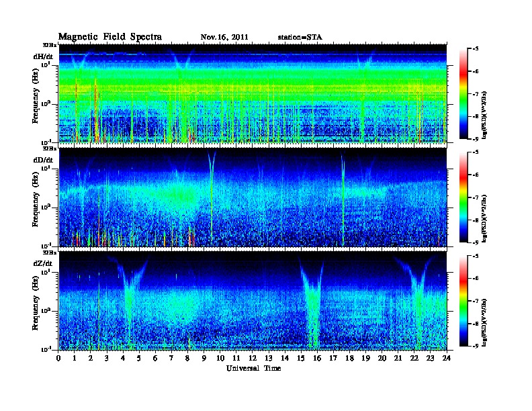Click the log(PSD) label beside dZ/dt colorbar
The image size is (532, 411).
pyautogui.click(x=484, y=322)
